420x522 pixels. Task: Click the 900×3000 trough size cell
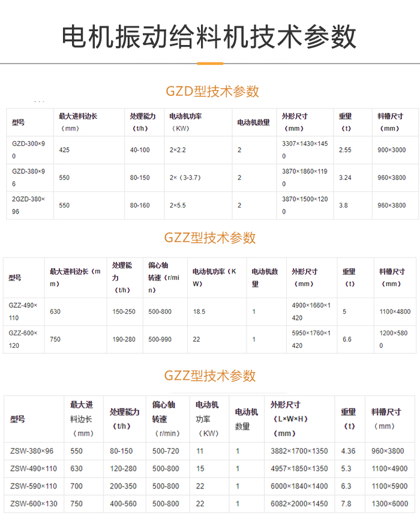click(391, 150)
